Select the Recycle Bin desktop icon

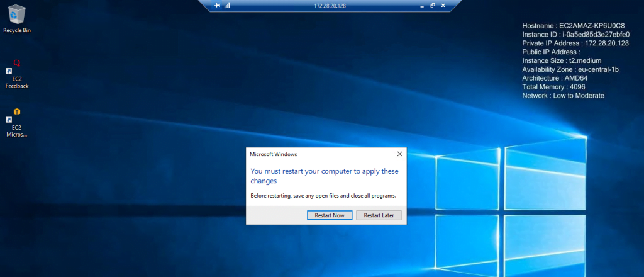click(x=17, y=19)
